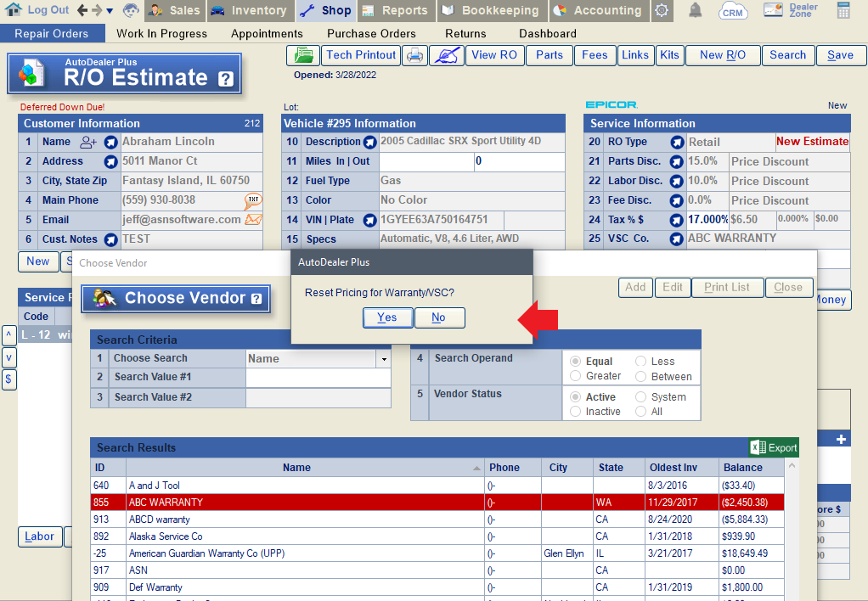Image resolution: width=868 pixels, height=601 pixels.
Task: Send a text via the TXT bubble icon
Action: coord(253,200)
